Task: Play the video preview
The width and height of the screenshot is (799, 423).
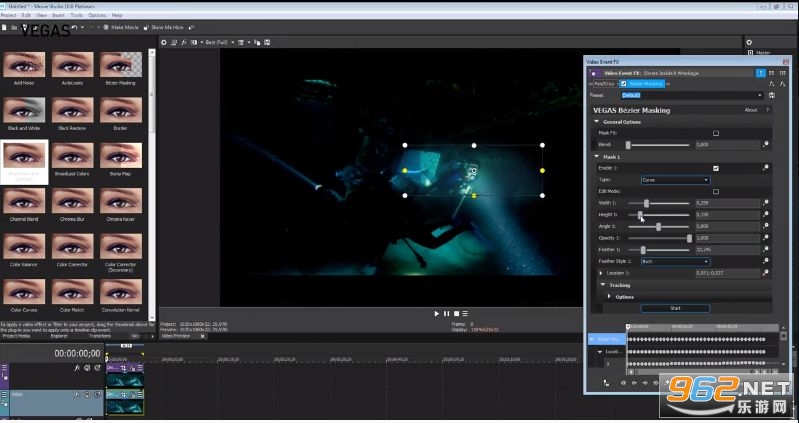Action: [x=437, y=314]
